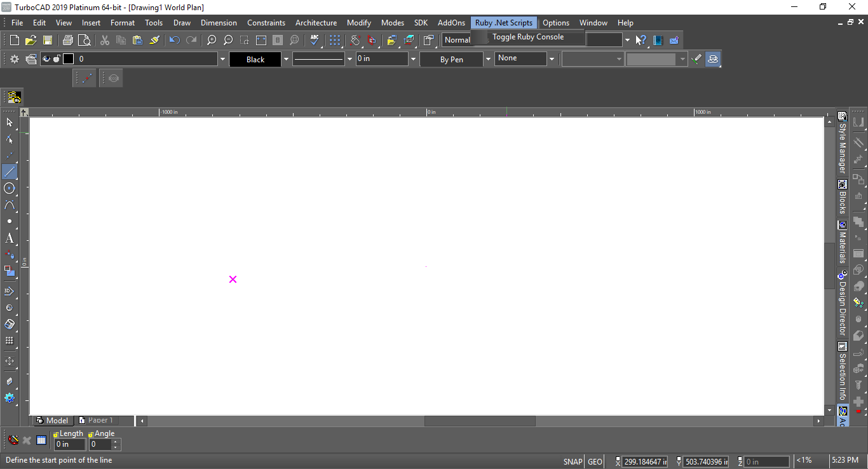This screenshot has width=868, height=469.
Task: Select the Arc tool in left toolbar
Action: coord(10,205)
